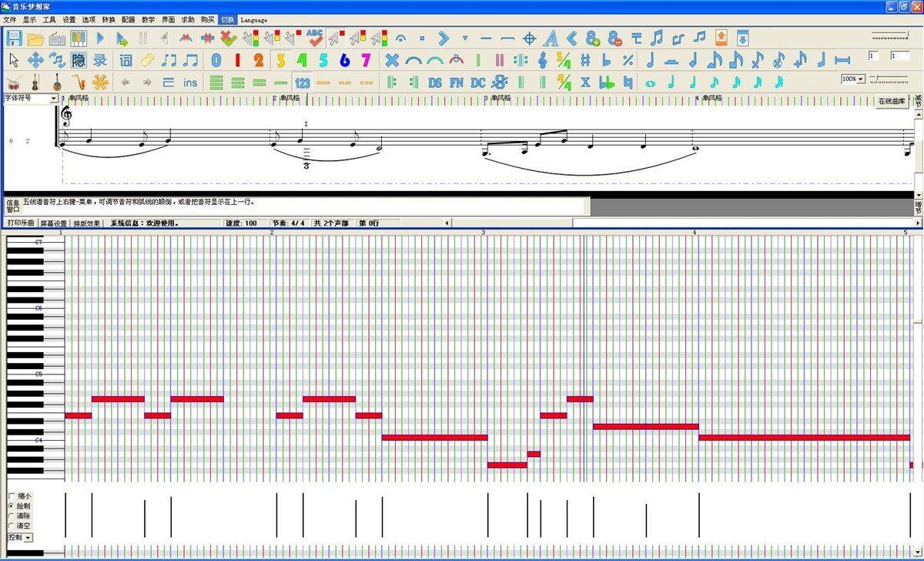Select the drum kit instrument icon

14,82
